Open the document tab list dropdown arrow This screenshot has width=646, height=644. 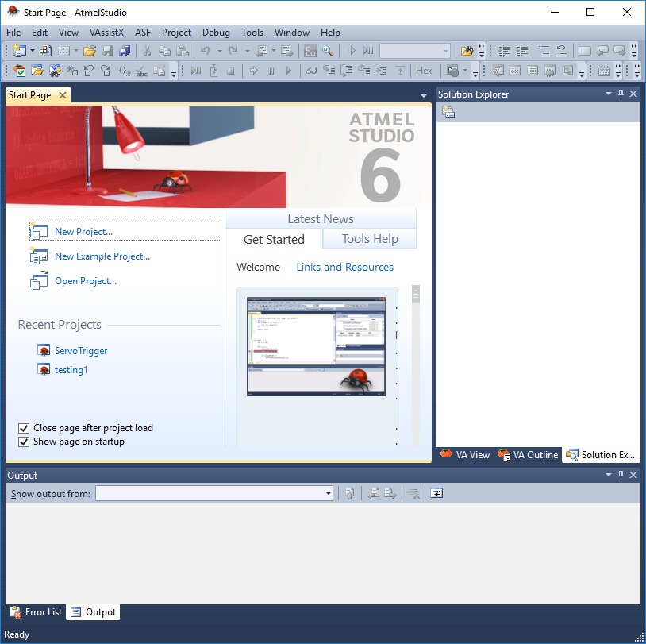[x=424, y=96]
